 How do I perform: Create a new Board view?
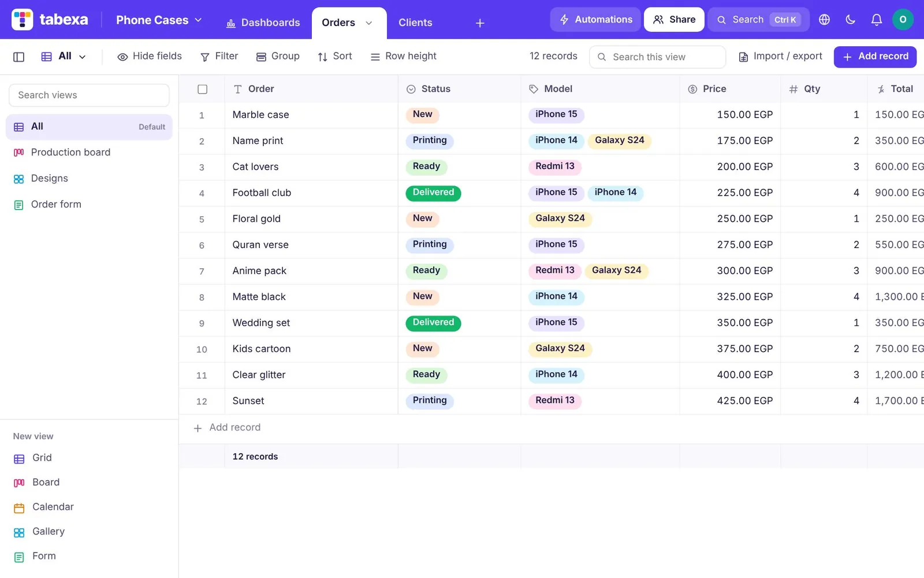tap(36, 483)
